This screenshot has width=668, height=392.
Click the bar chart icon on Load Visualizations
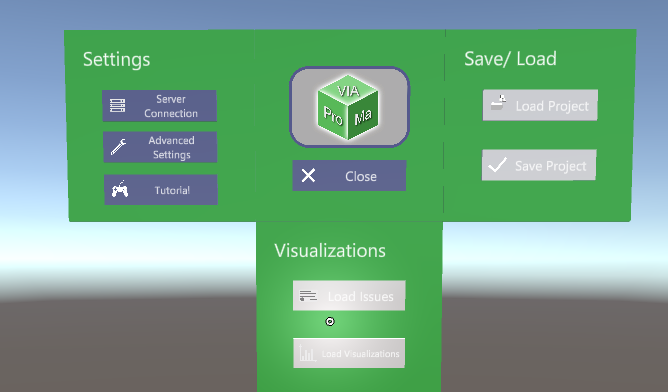(307, 353)
